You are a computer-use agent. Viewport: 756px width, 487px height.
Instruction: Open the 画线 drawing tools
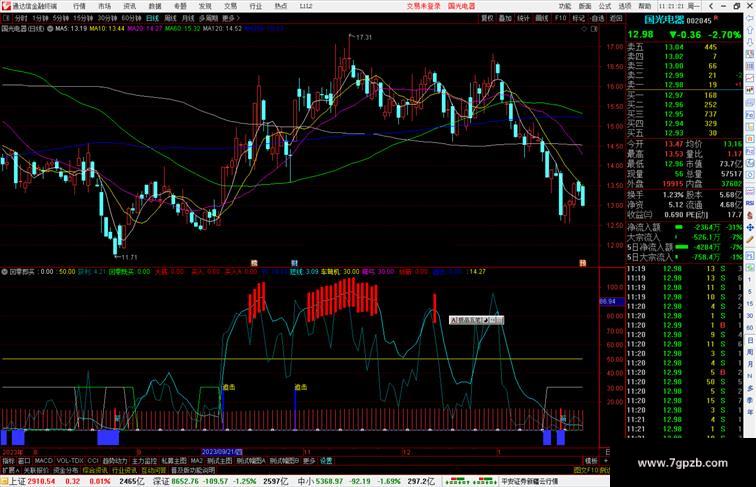click(542, 18)
